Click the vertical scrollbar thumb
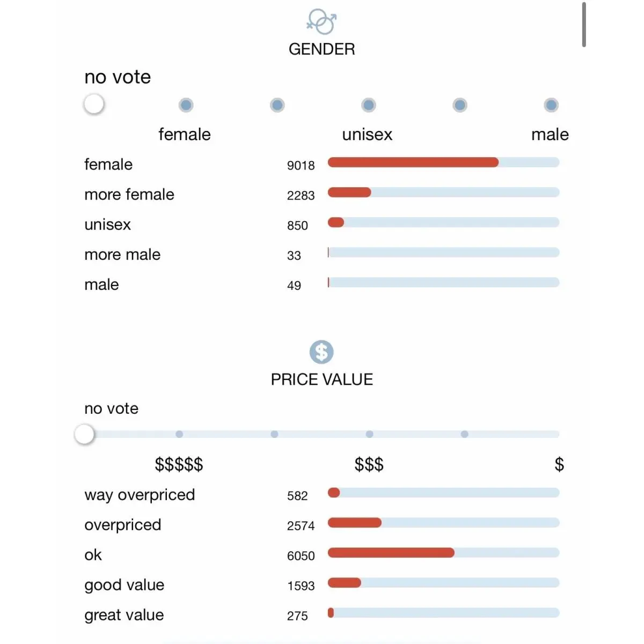The image size is (644, 644). pos(584,25)
